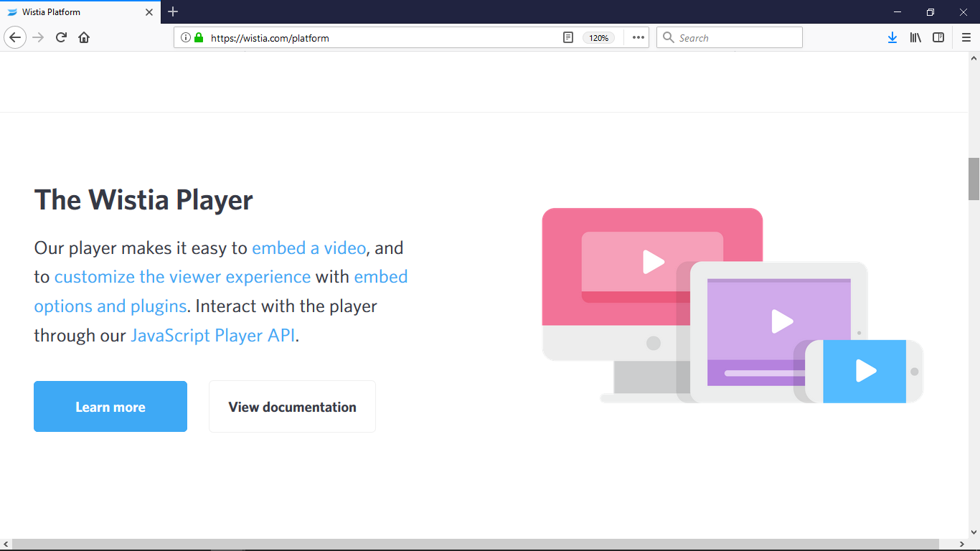Click the vertical scrollbar thumb
Viewport: 980px width, 551px height.
(974, 179)
